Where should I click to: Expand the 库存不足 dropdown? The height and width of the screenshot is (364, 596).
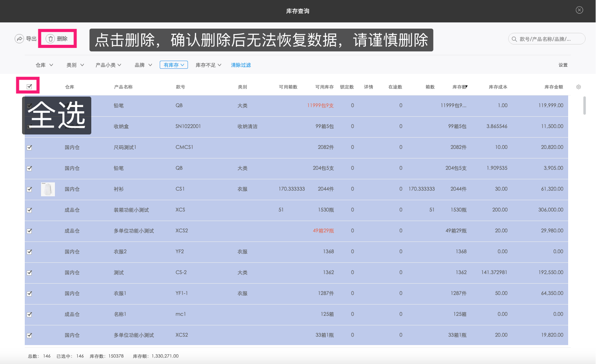(x=208, y=65)
